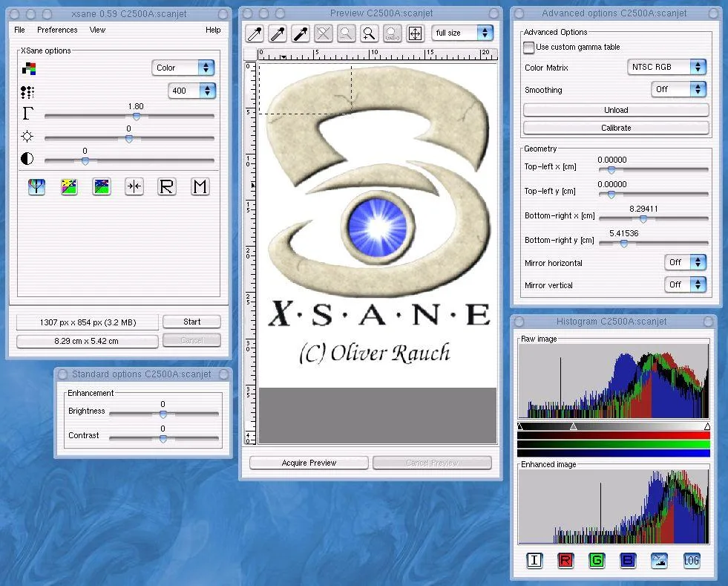The height and width of the screenshot is (586, 728).
Task: Toggle pixel/line histogram display mode button
Action: (x=659, y=561)
